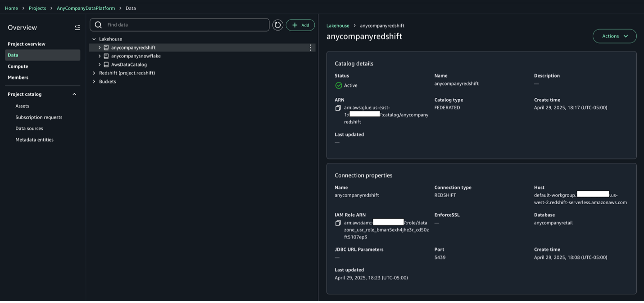644x303 pixels.
Task: Click the port value 5439
Action: point(440,257)
